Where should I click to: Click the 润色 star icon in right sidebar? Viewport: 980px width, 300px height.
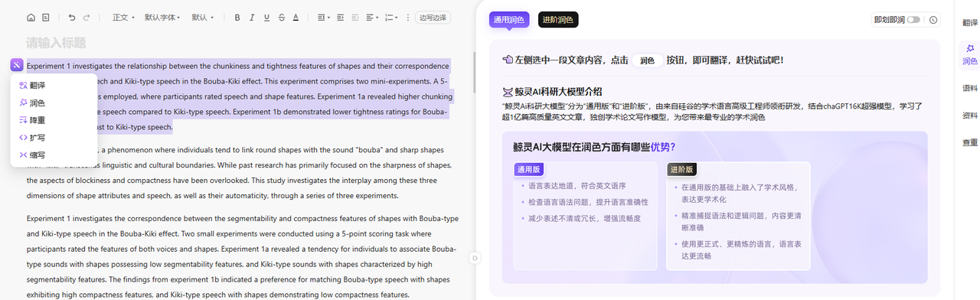970,48
